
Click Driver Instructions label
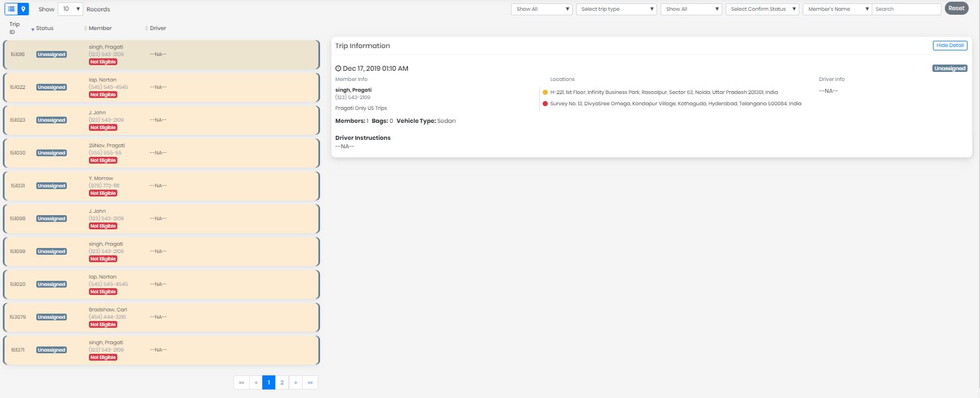[x=363, y=138]
